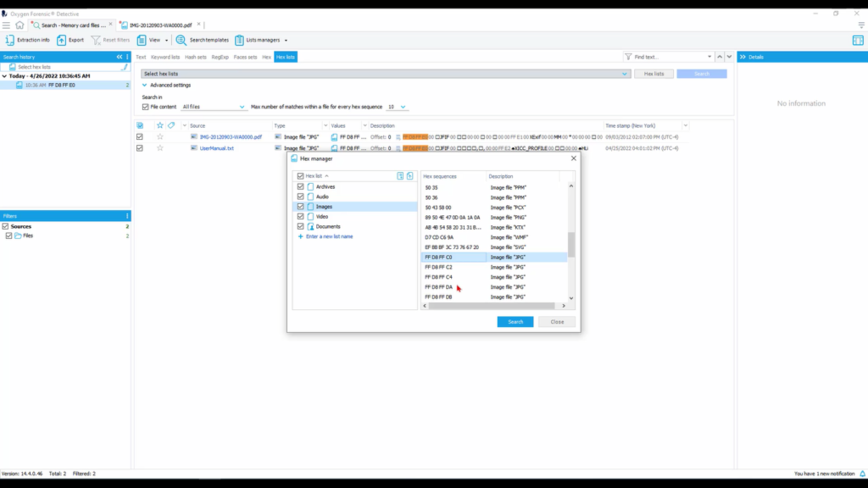This screenshot has width=868, height=488.
Task: Open the UserManual.txt source link
Action: (x=216, y=148)
